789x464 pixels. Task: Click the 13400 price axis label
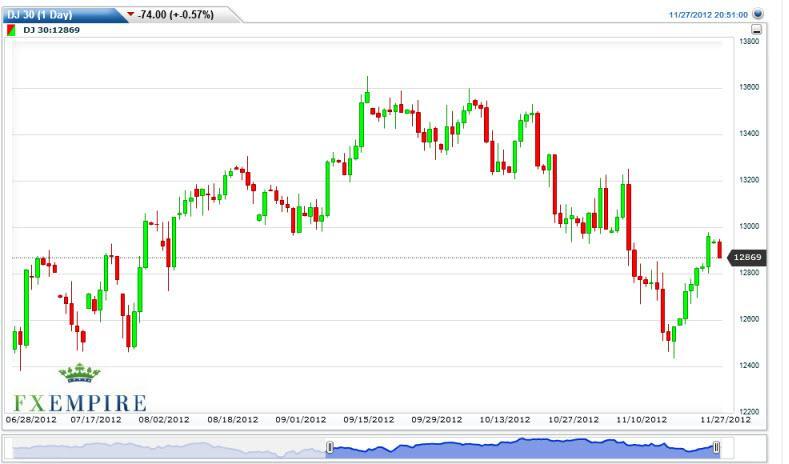[x=749, y=133]
